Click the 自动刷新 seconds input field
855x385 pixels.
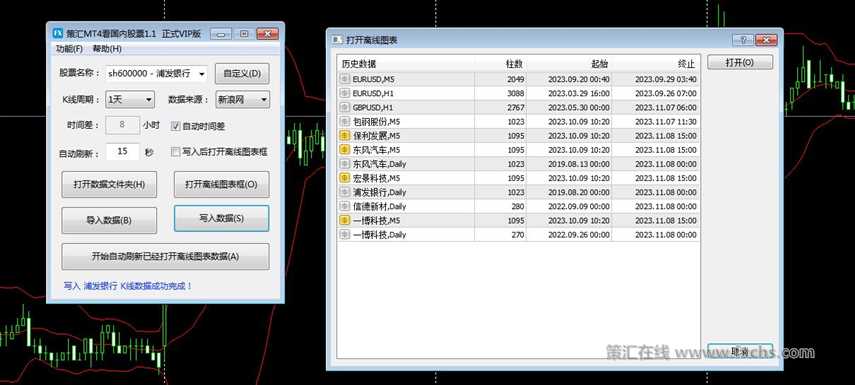click(123, 152)
